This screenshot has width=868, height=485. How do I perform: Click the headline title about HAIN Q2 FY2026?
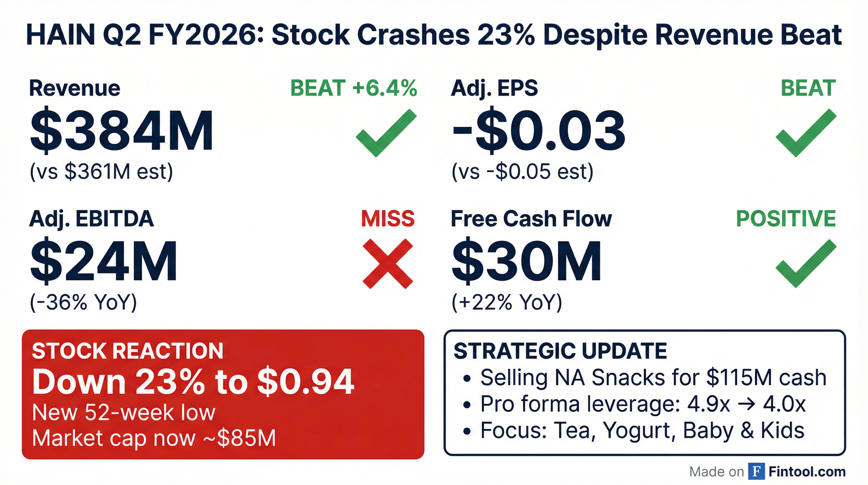(x=434, y=35)
